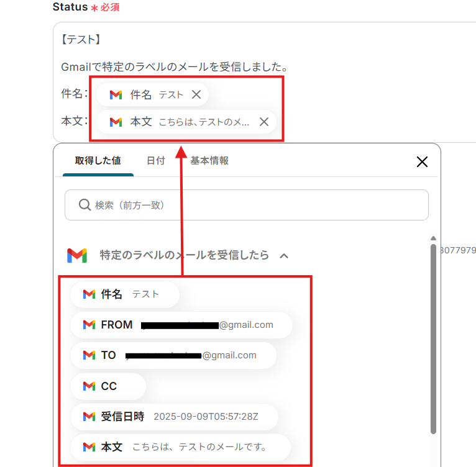The height and width of the screenshot is (467, 476).
Task: Click Gmail icon on the TO row
Action: pos(89,355)
